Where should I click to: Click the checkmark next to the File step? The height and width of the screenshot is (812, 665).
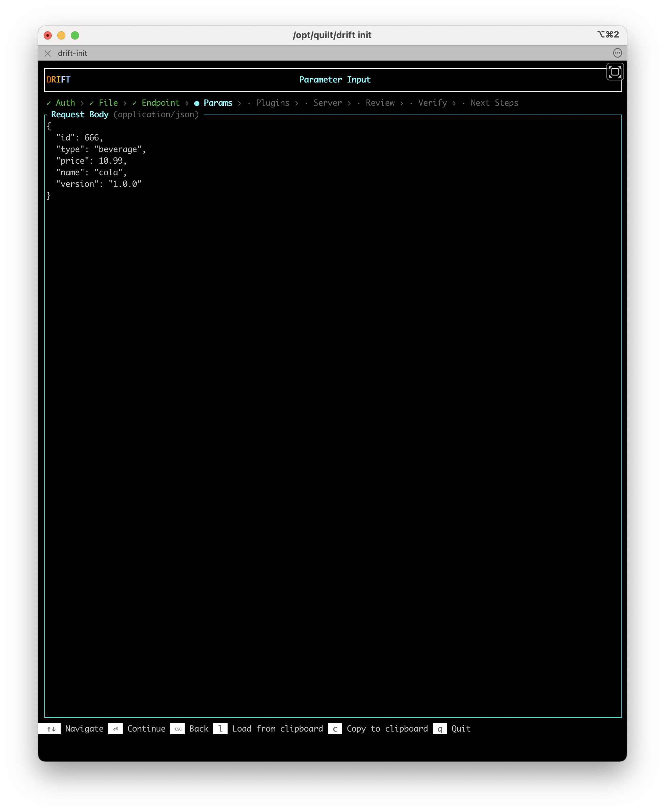point(91,103)
